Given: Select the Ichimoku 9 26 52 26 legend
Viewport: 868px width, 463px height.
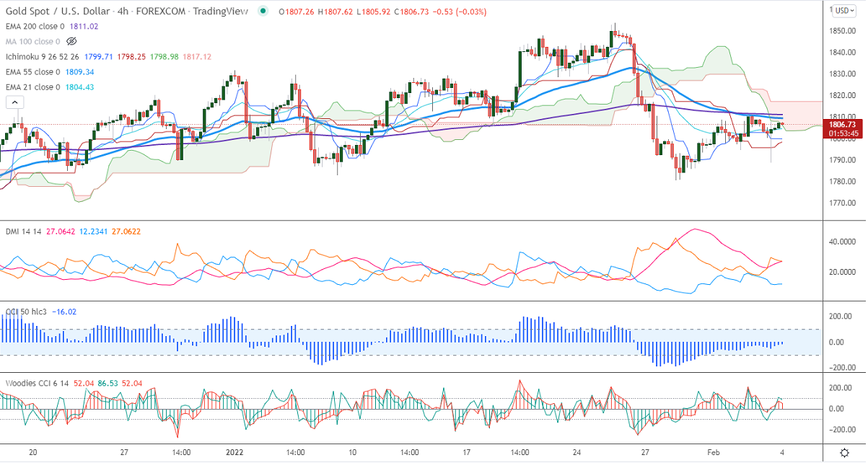Looking at the screenshot, I should click(42, 57).
